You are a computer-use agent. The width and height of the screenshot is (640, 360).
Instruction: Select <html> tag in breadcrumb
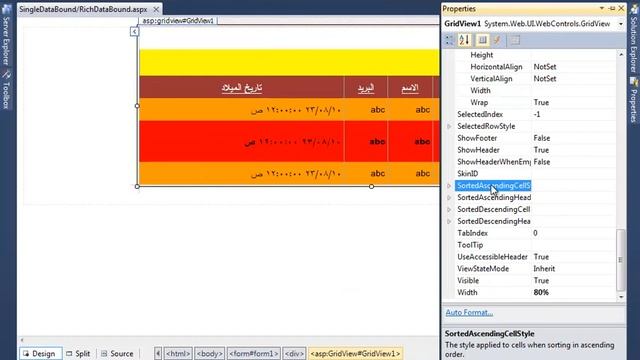(178, 353)
